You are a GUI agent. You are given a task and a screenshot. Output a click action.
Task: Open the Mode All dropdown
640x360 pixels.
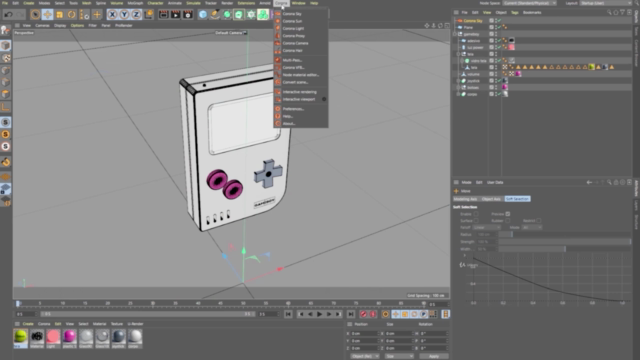coord(532,227)
